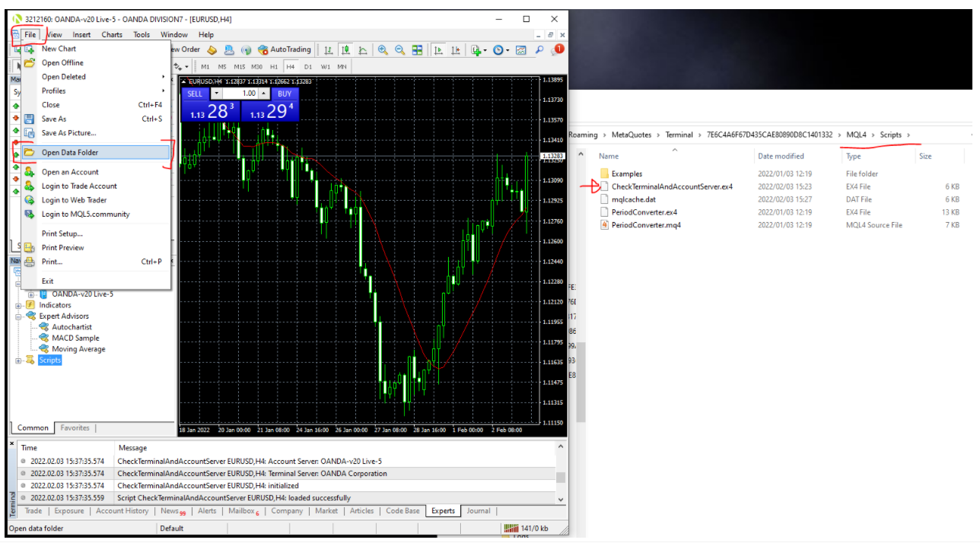Click the OANDA-v20 Live-5 account icon

point(44,294)
